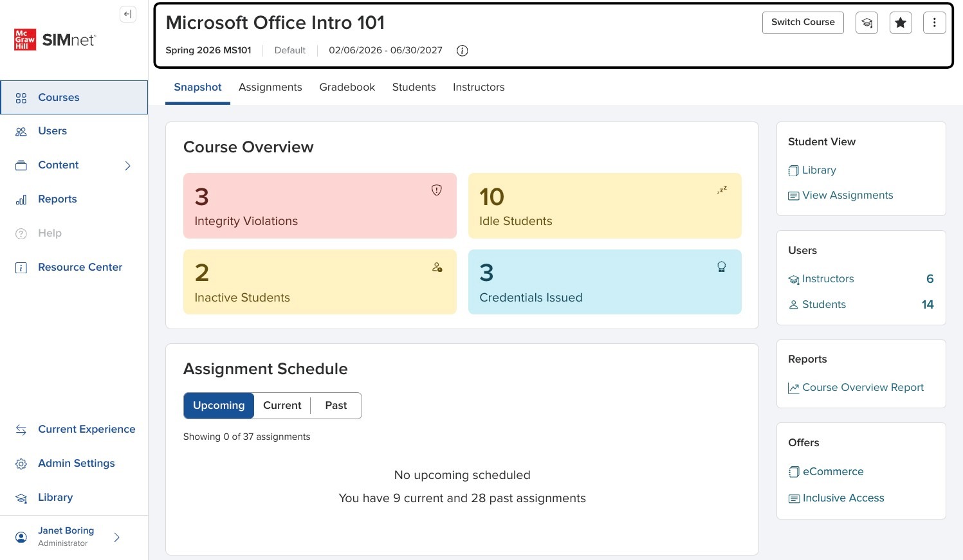Screen dimensions: 963x560
Task: Open the Idle Students card
Action: (x=605, y=206)
